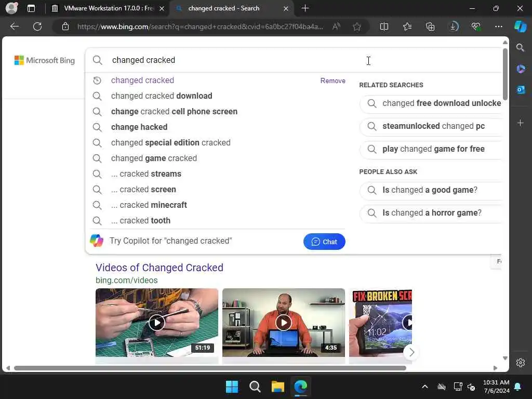Add a sidebar app with plus icon

click(521, 123)
